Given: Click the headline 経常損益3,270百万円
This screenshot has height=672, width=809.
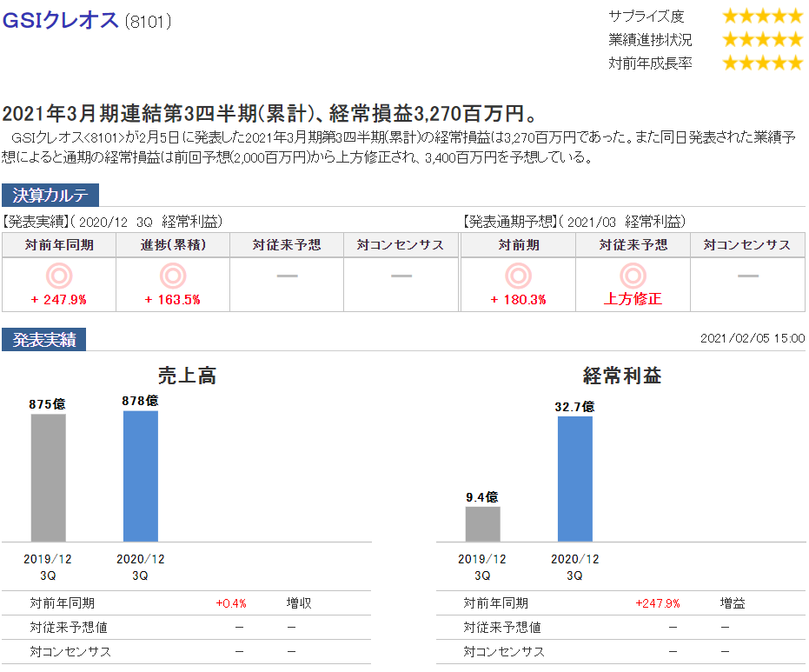Looking at the screenshot, I should tap(434, 113).
